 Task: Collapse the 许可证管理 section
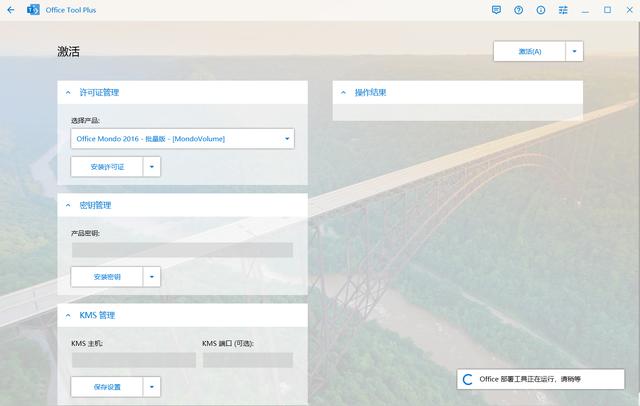(x=68, y=93)
